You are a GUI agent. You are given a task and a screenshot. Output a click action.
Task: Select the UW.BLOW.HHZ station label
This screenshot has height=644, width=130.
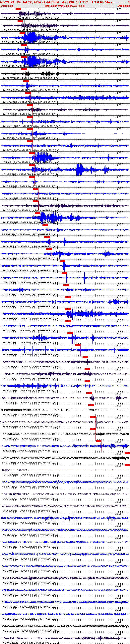coord(11,78)
